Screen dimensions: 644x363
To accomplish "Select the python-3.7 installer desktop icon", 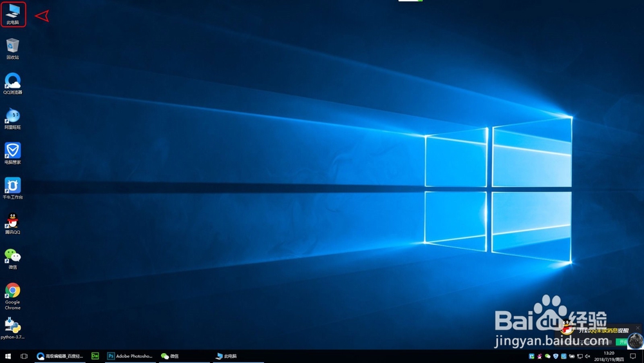I will [13, 328].
